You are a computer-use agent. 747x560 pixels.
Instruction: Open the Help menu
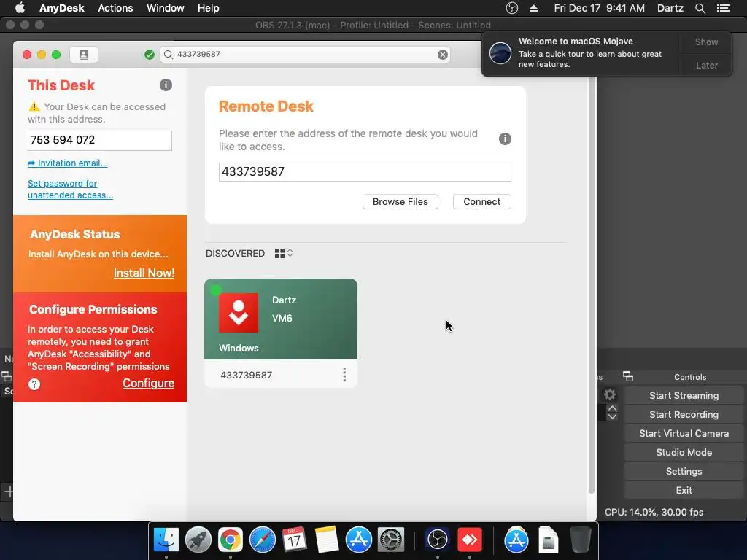click(x=208, y=8)
